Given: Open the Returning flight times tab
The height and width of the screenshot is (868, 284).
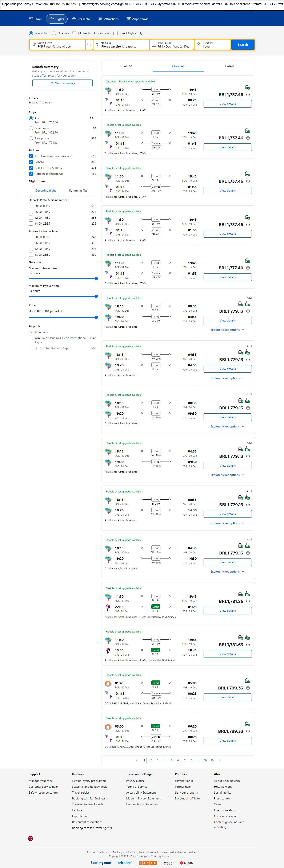Looking at the screenshot, I should click(79, 191).
